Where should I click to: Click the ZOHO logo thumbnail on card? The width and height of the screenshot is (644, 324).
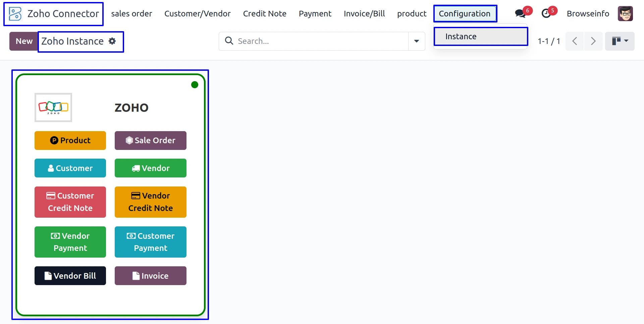(x=53, y=107)
